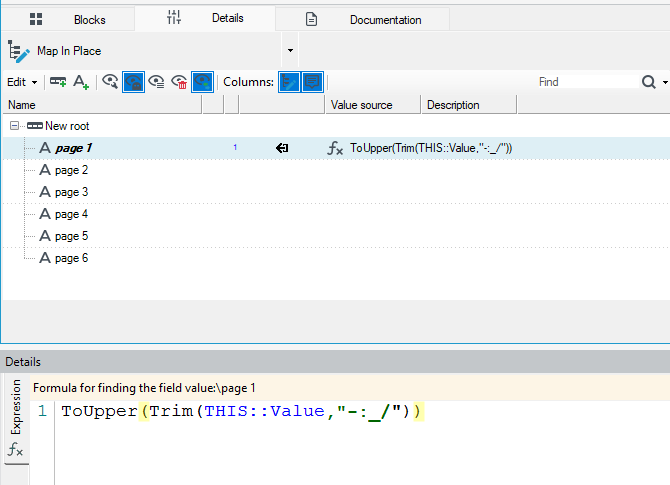Add a new array node with plus icon
The width and height of the screenshot is (670, 485).
58,82
